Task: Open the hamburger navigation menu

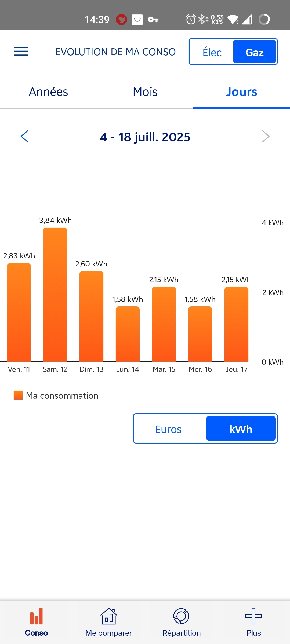Action: (21, 52)
